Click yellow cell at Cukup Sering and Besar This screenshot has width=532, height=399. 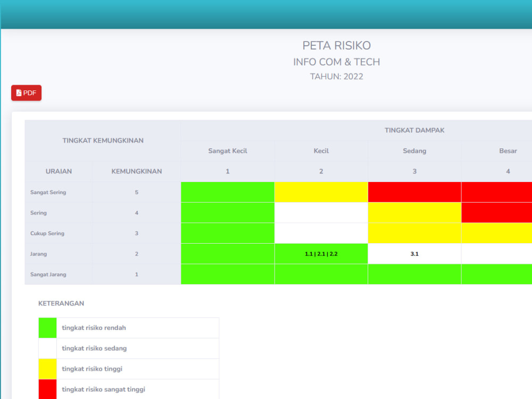497,233
